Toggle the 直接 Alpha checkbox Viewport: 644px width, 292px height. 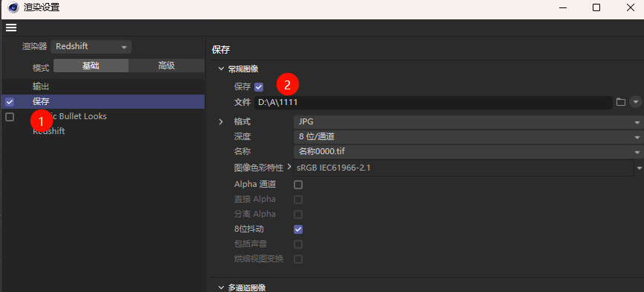pyautogui.click(x=298, y=200)
